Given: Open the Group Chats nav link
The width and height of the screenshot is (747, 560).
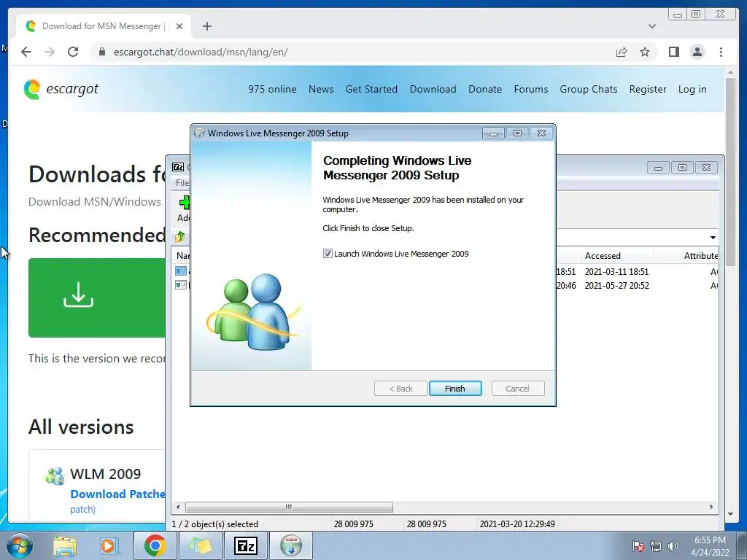Looking at the screenshot, I should point(589,89).
